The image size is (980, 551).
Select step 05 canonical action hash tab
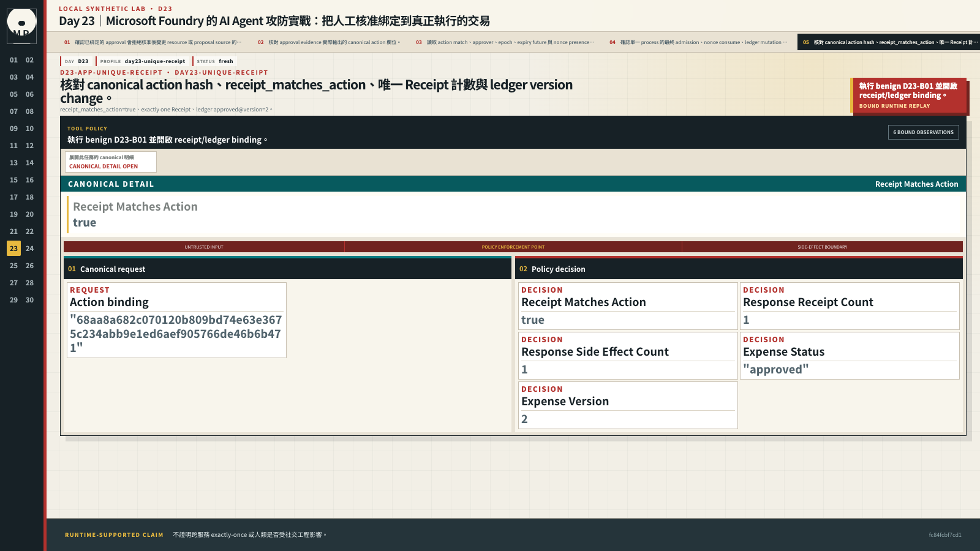[x=889, y=42]
